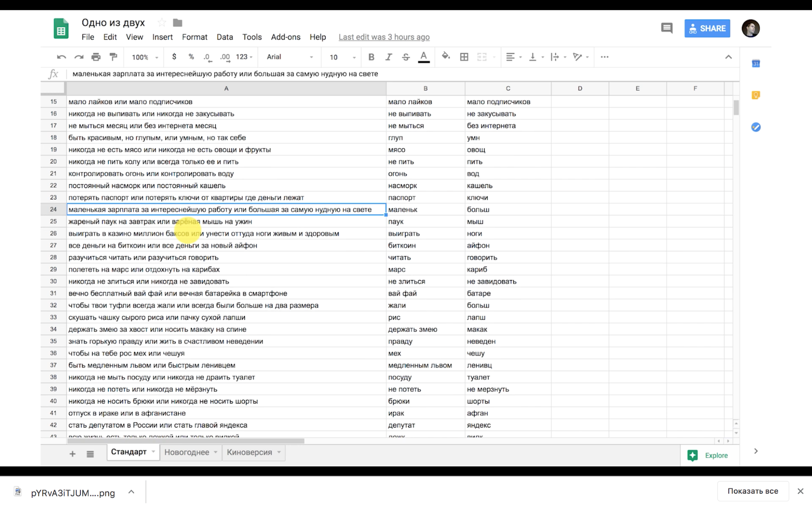Screen dimensions: 812x507
Task: Open the Format menu
Action: click(x=194, y=37)
